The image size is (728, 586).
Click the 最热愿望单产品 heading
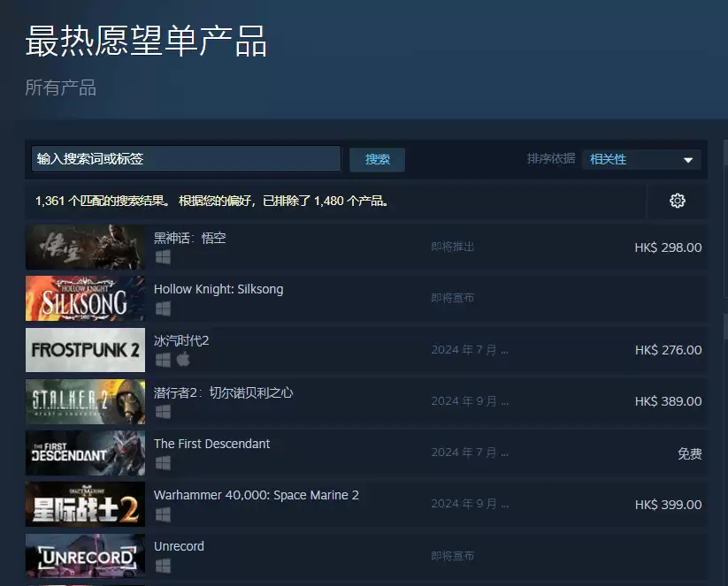click(x=146, y=42)
